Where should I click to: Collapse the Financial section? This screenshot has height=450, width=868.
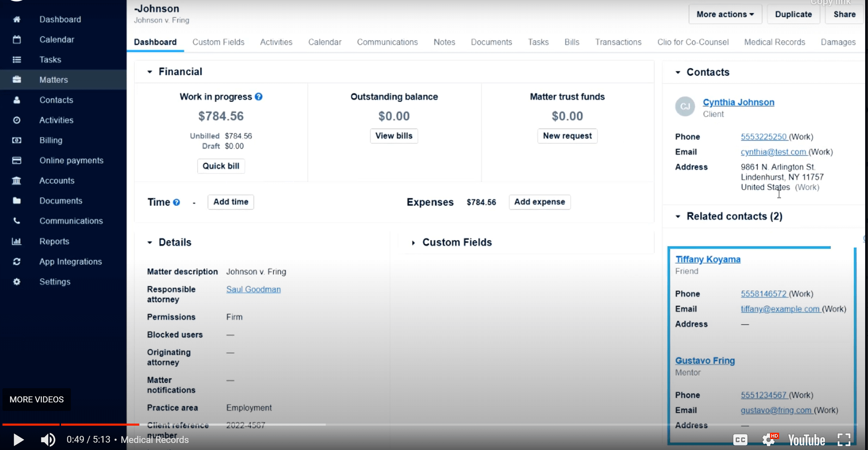(150, 72)
